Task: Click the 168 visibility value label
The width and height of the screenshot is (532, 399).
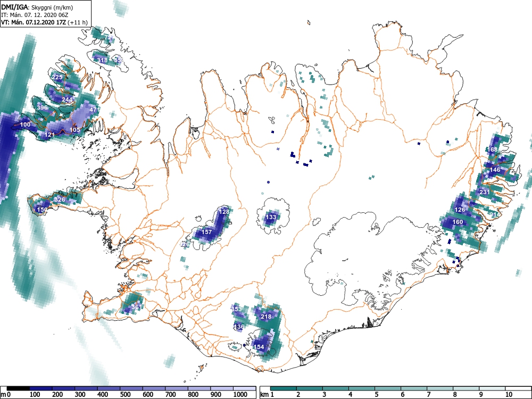Action: click(x=492, y=149)
